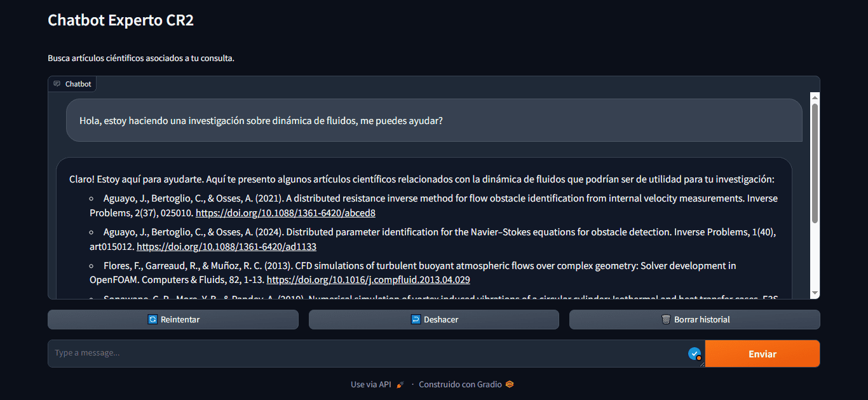This screenshot has height=400, width=868.
Task: Click the Deshacer undo arrow icon
Action: coord(416,320)
